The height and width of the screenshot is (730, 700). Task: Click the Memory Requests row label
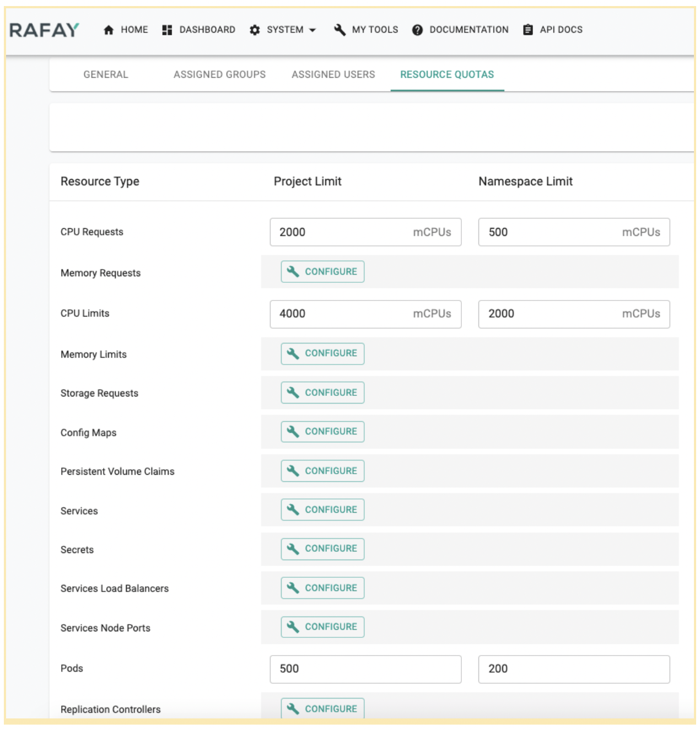coord(100,273)
